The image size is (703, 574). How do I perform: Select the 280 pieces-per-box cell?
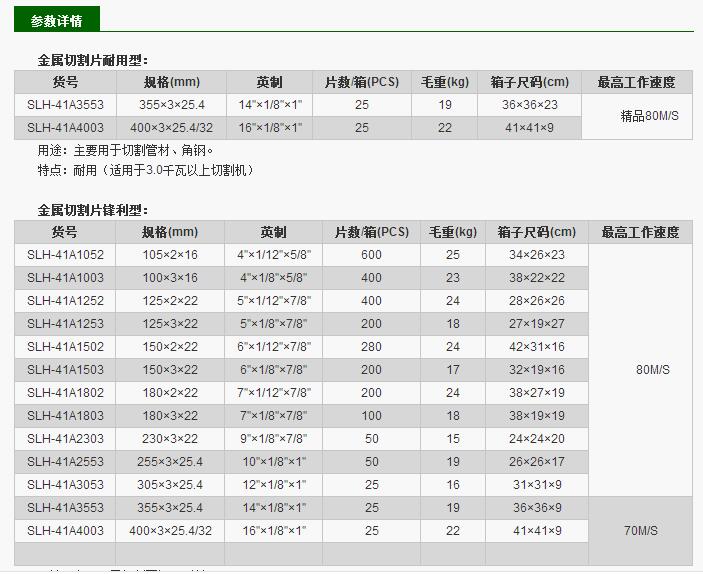[x=371, y=347]
